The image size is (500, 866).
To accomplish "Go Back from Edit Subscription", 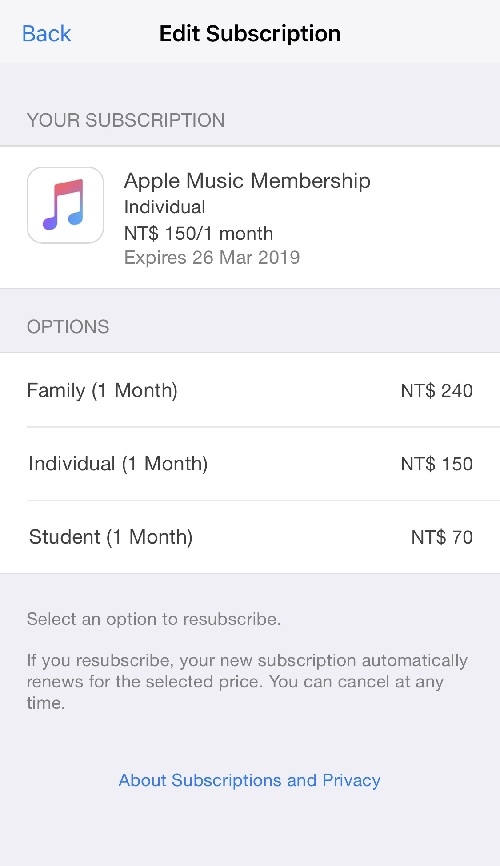I will pos(46,34).
